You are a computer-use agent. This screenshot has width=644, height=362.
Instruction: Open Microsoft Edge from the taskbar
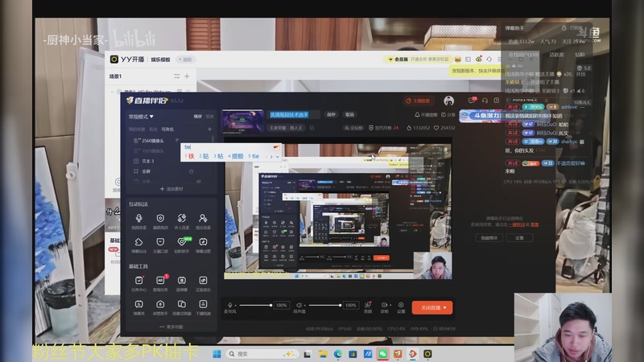pos(337,354)
